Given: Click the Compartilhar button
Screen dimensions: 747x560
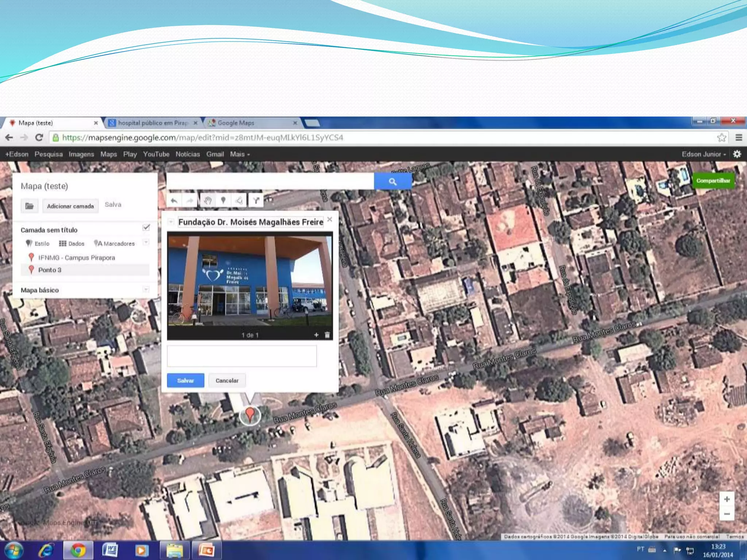Looking at the screenshot, I should point(713,181).
